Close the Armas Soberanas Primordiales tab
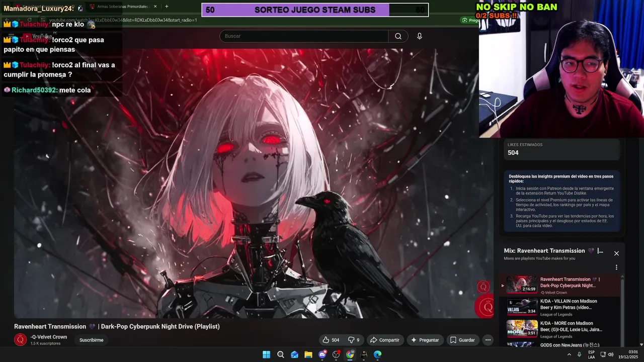 [x=155, y=7]
